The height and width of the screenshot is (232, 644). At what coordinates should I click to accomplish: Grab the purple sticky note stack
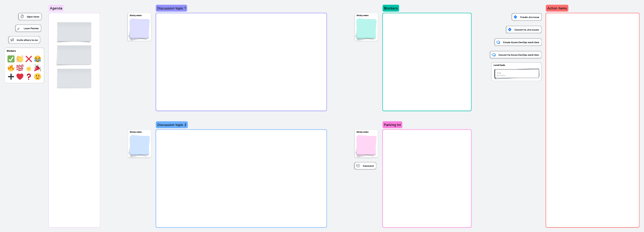[139, 29]
